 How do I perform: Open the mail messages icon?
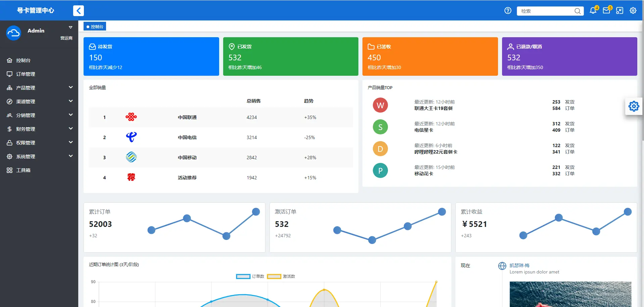[x=606, y=11]
